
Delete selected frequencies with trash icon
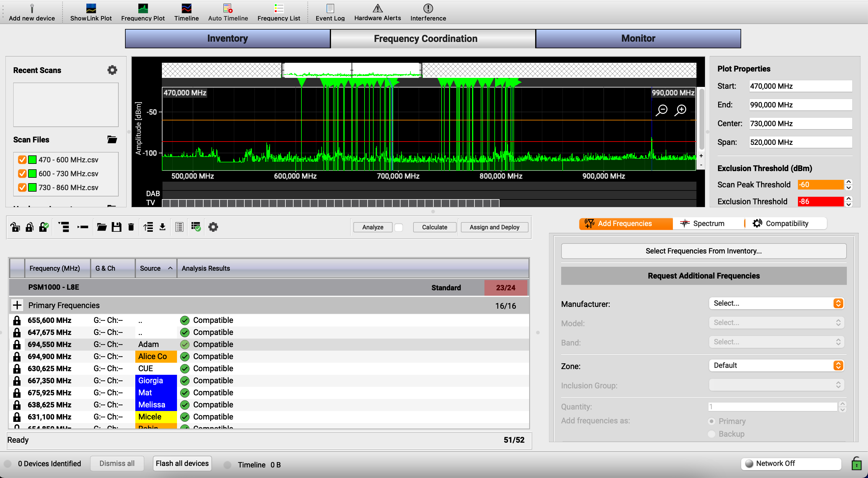click(131, 227)
